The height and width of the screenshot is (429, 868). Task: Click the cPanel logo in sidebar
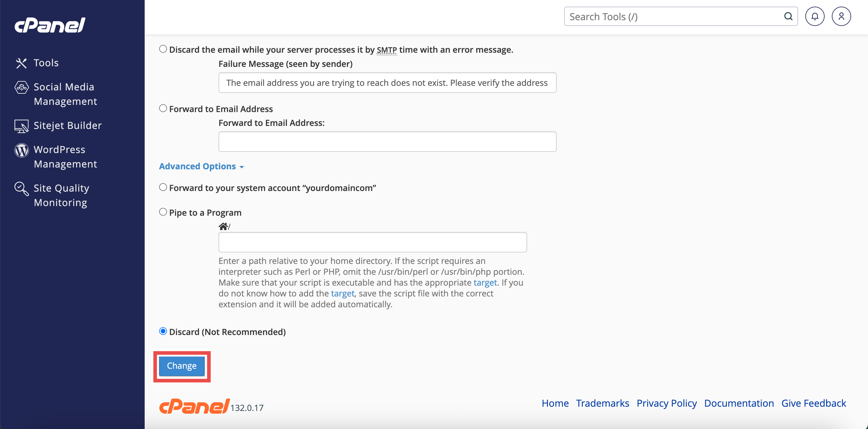pyautogui.click(x=50, y=25)
